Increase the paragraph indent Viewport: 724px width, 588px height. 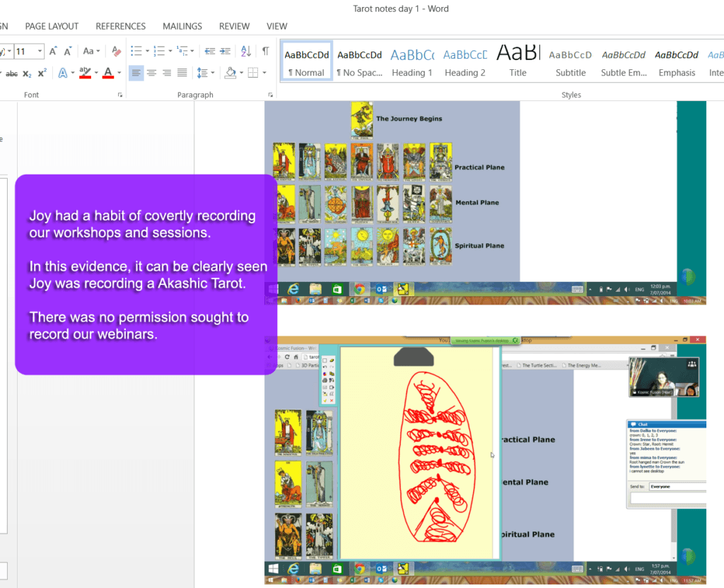226,51
